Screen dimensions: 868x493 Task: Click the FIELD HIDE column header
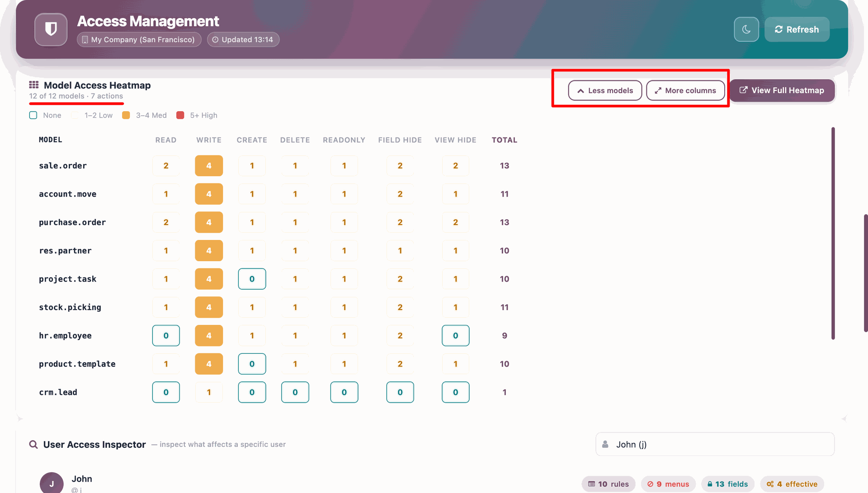[x=400, y=140]
